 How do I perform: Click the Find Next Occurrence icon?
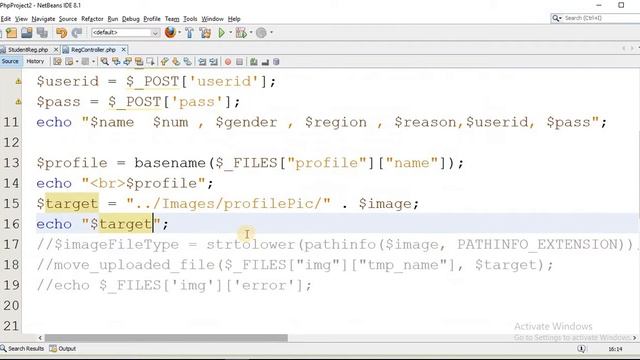128,62
